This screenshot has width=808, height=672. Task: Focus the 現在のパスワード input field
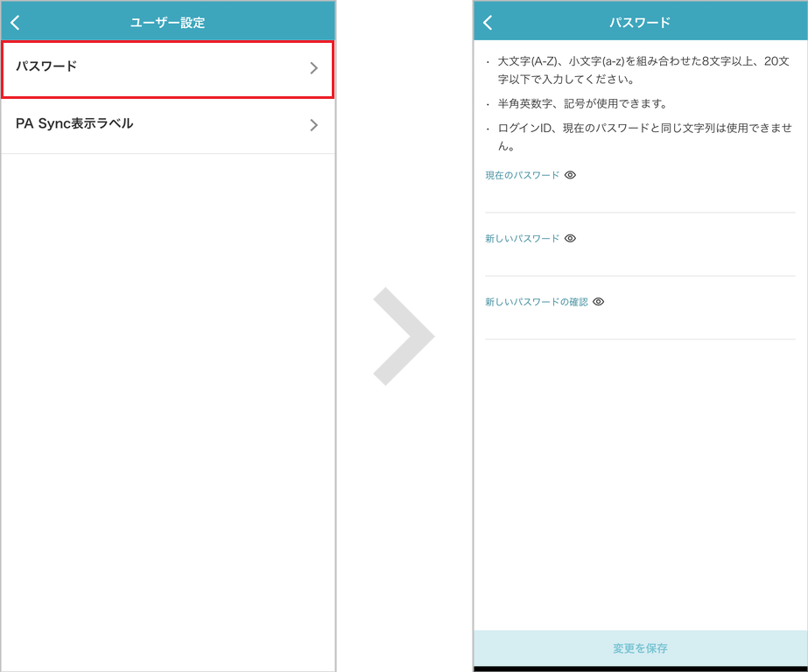640,197
